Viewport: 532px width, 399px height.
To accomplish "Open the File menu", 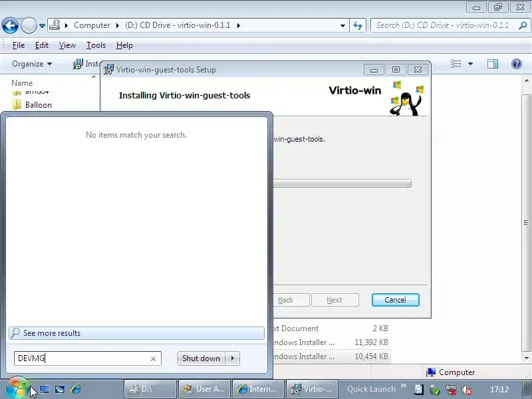I will 19,45.
